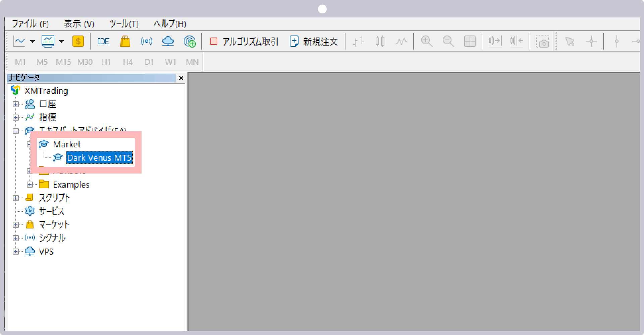
Task: Select the H4 timeframe
Action: point(128,62)
